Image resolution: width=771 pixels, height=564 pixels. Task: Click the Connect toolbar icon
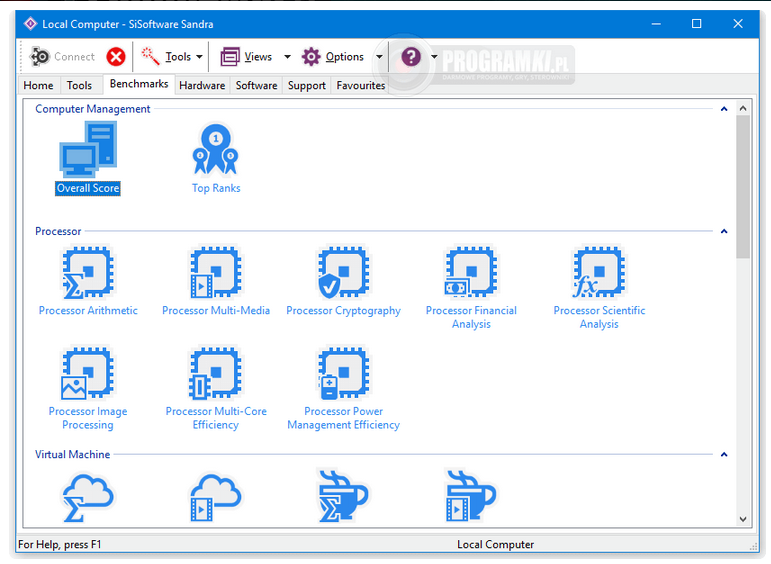coord(40,57)
